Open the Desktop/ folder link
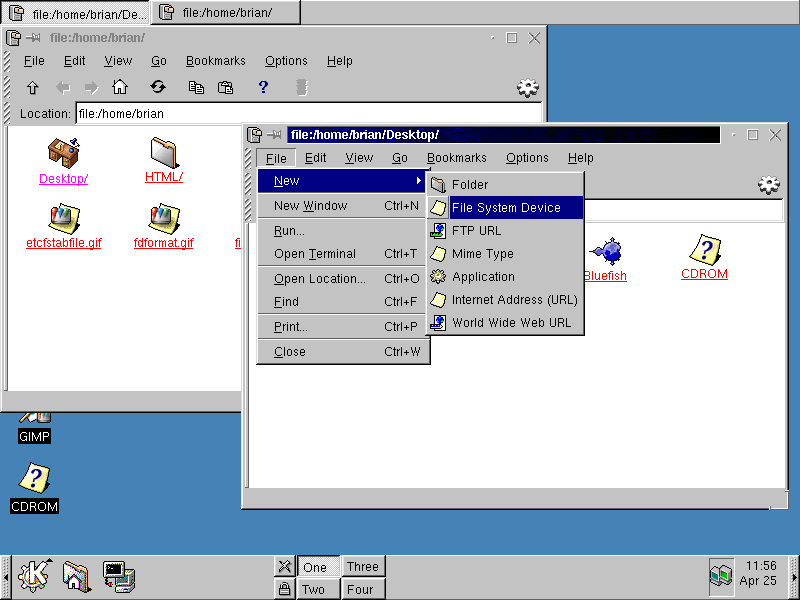This screenshot has height=600, width=800. pos(63,178)
